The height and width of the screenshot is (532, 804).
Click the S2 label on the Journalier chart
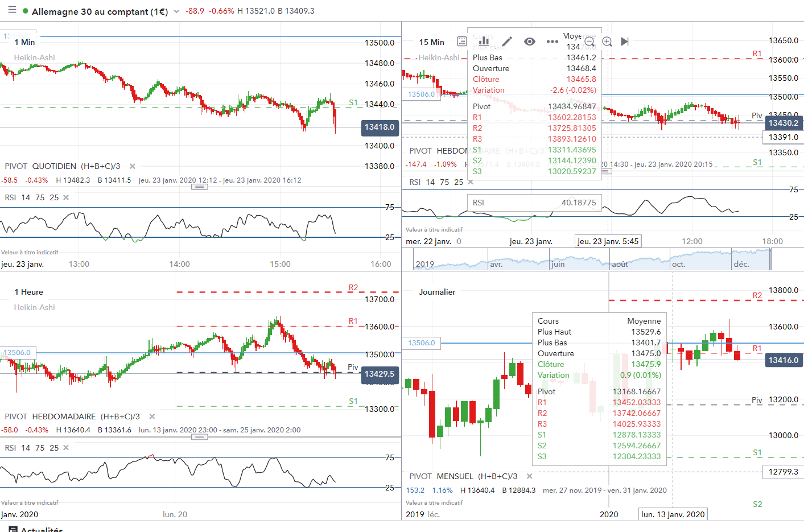(757, 504)
